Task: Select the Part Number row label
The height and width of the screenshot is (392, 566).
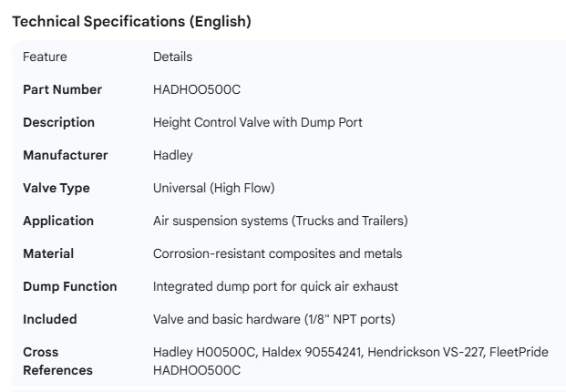Action: (62, 89)
